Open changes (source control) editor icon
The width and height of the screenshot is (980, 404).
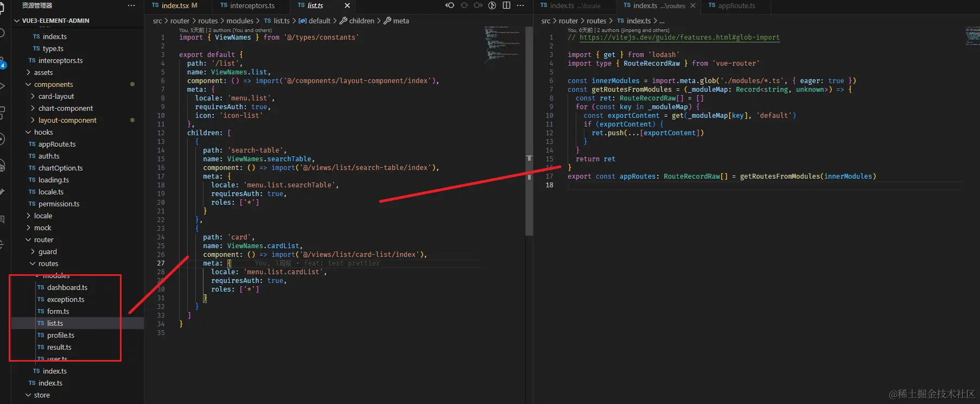coord(492,5)
